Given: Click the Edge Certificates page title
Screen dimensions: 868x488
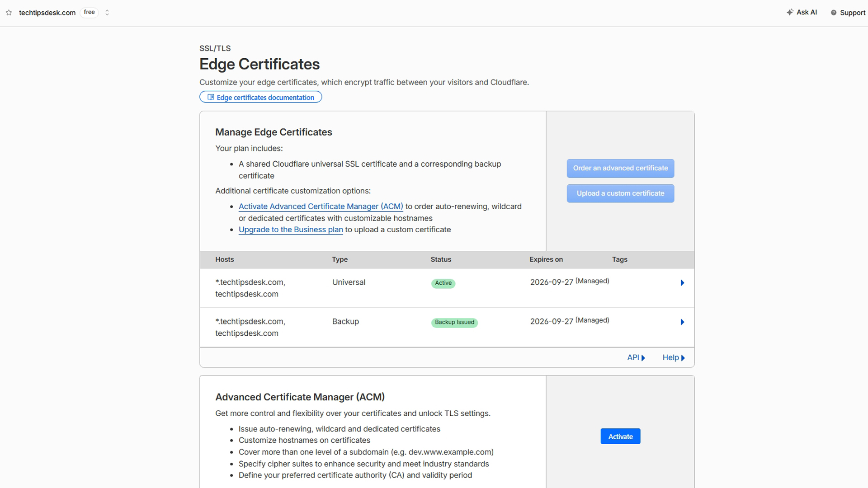Looking at the screenshot, I should (259, 64).
